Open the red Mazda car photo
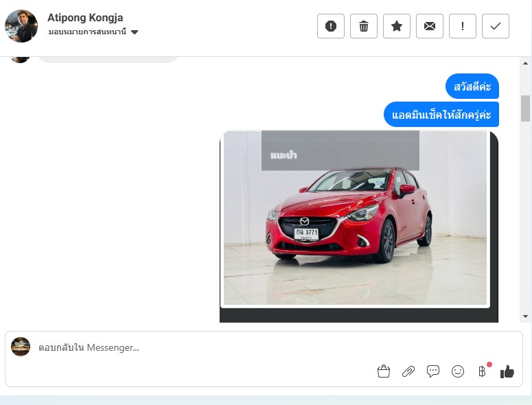 point(355,218)
